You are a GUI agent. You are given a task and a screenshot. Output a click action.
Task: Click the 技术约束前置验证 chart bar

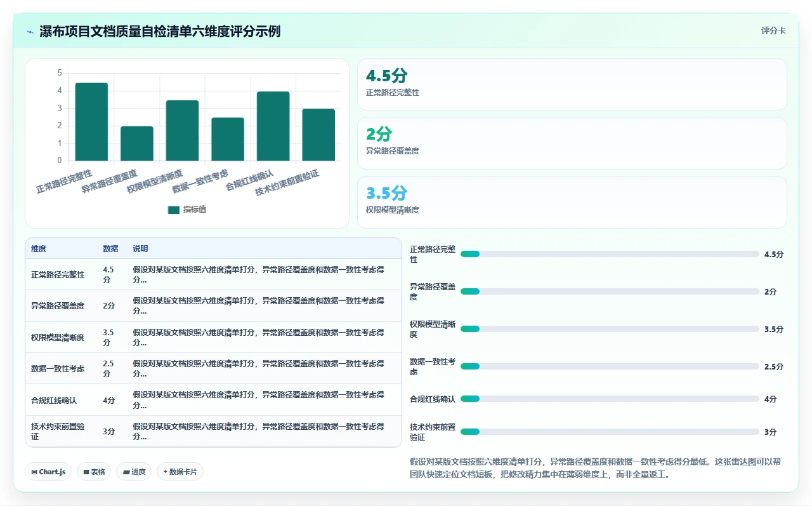318,135
